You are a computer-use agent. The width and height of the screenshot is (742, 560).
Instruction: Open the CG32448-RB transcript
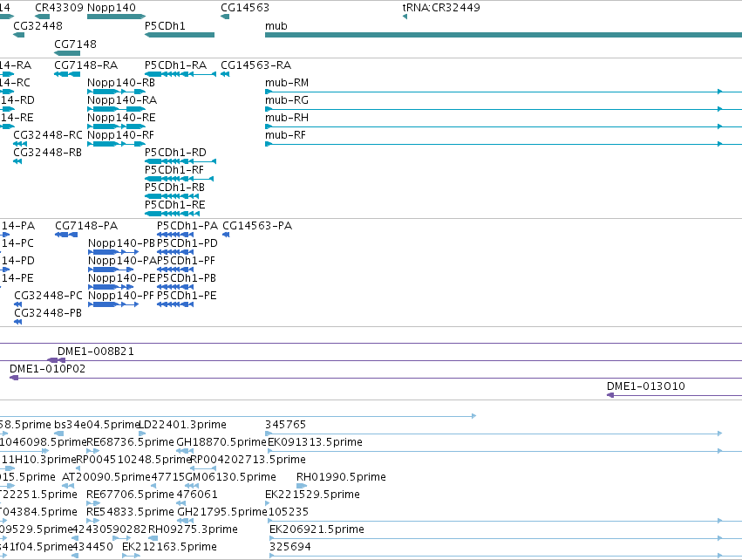pos(47,153)
